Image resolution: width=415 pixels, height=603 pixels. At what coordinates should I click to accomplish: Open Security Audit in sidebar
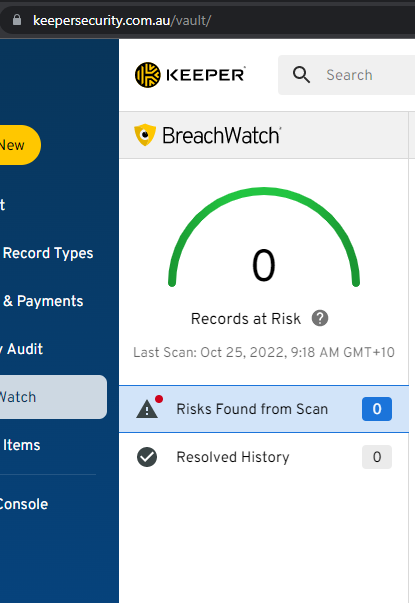pos(22,349)
